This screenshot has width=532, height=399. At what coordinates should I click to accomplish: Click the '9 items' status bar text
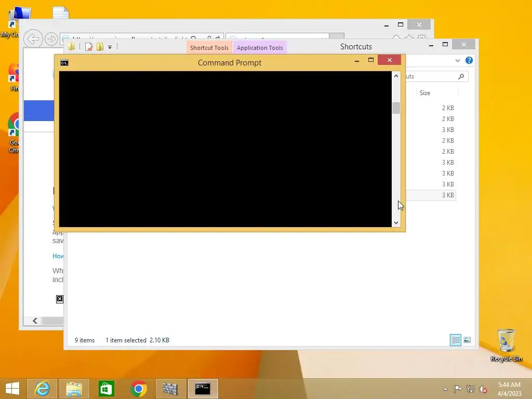click(x=85, y=340)
